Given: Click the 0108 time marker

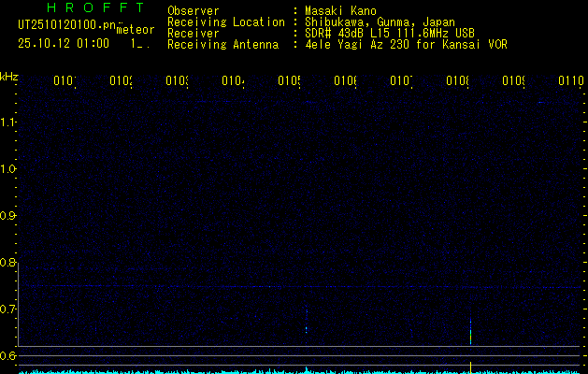Looking at the screenshot, I should pos(457,81).
